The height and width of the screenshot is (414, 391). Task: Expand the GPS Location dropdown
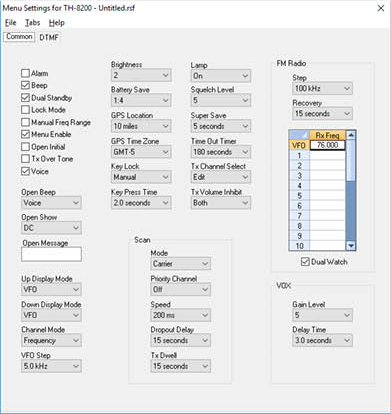(141, 126)
